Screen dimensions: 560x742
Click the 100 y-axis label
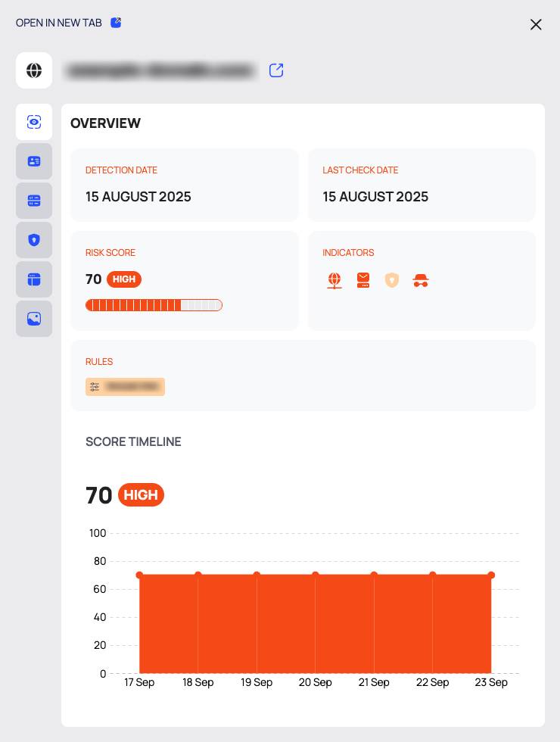(x=98, y=533)
